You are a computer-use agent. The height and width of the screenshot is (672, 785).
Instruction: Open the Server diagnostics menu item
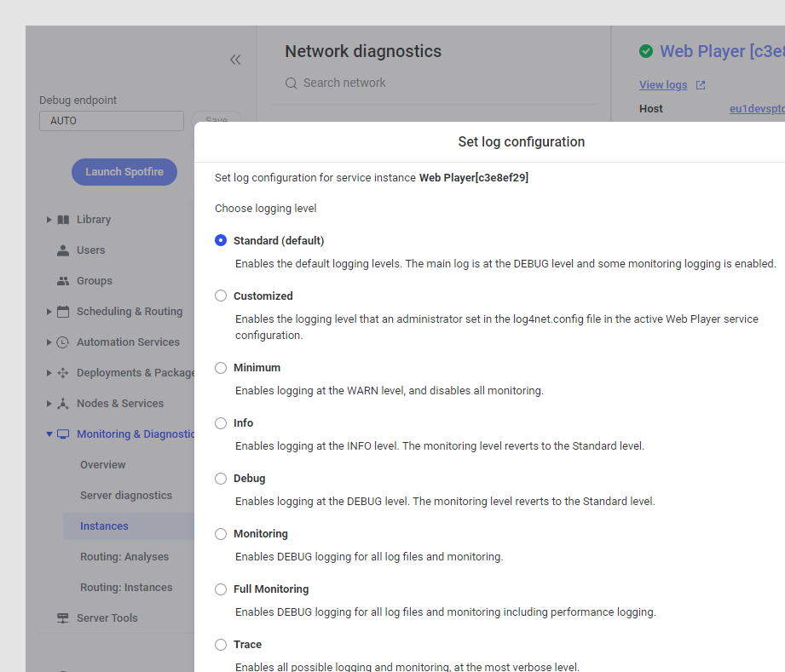click(126, 496)
